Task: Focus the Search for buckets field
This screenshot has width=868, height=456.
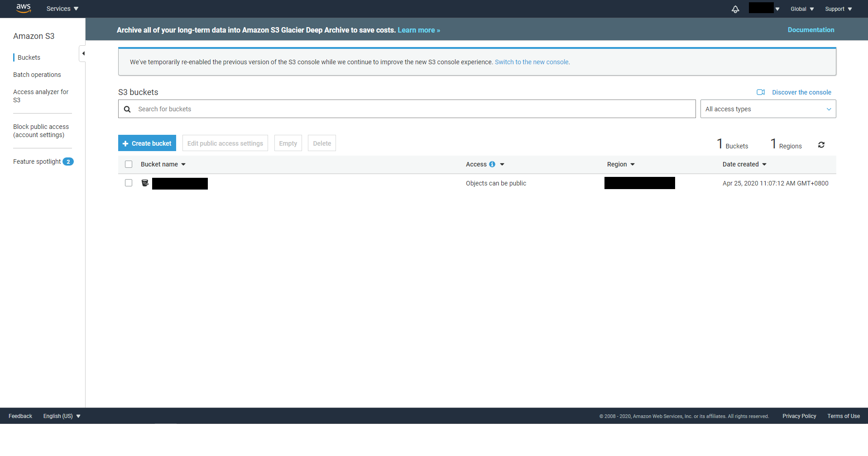Action: click(407, 109)
